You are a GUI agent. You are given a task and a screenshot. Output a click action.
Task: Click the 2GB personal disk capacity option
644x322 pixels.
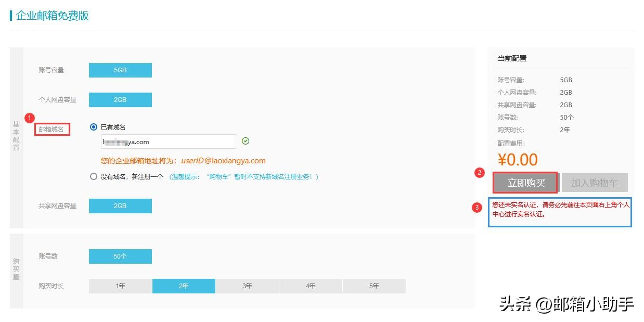pyautogui.click(x=120, y=99)
